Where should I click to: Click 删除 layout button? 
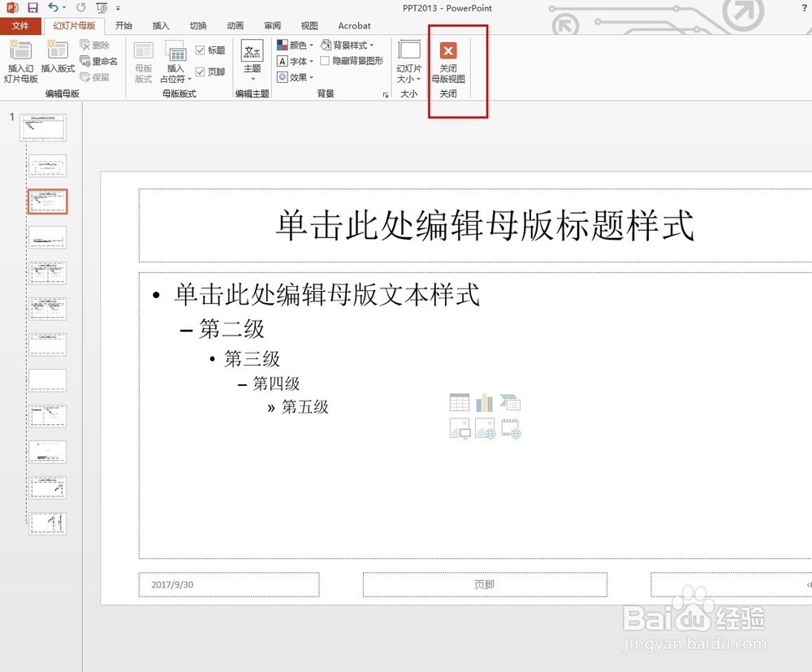click(95, 46)
